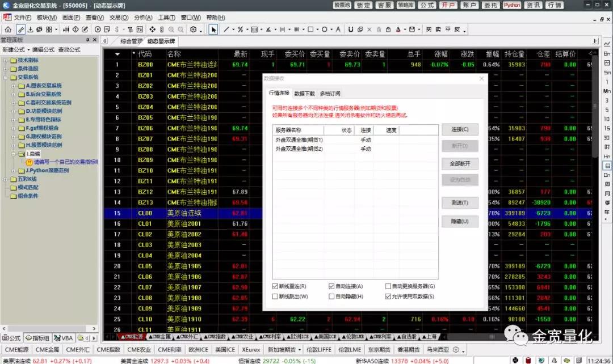The width and height of the screenshot is (613, 364).
Task: Open the CME金属 market tab
Action: click(x=47, y=350)
